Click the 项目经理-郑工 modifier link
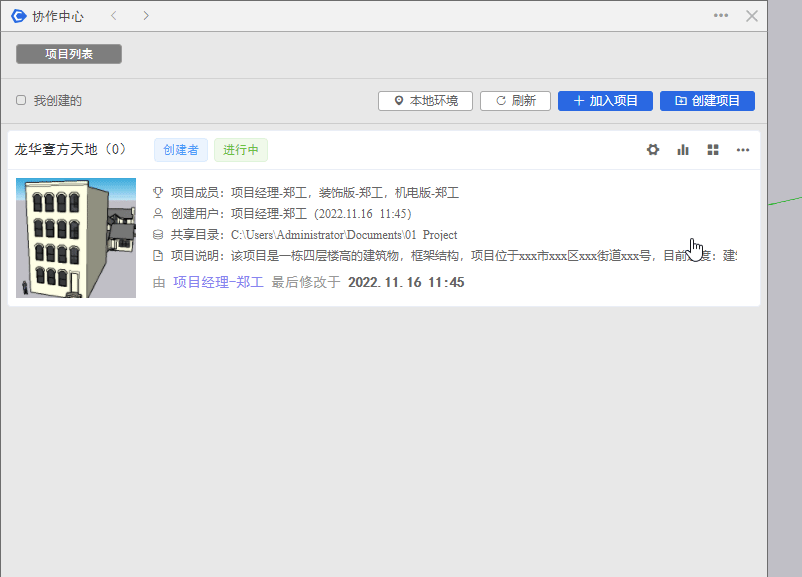This screenshot has width=802, height=577. (218, 283)
